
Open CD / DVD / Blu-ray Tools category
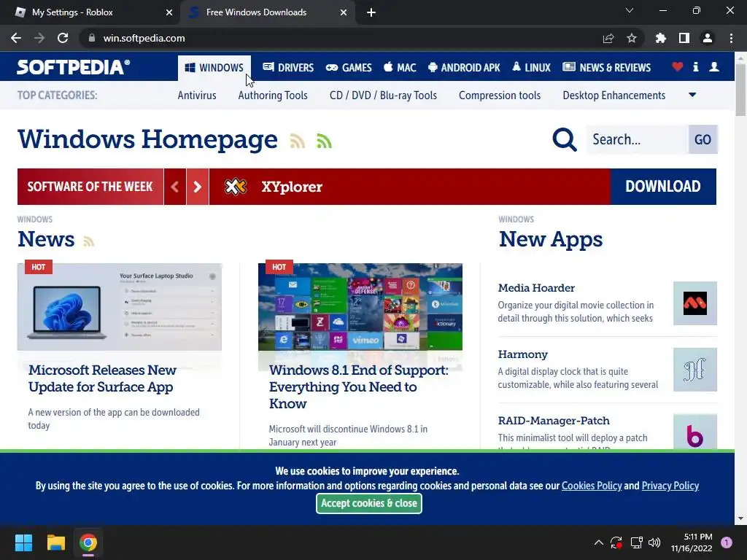(383, 96)
